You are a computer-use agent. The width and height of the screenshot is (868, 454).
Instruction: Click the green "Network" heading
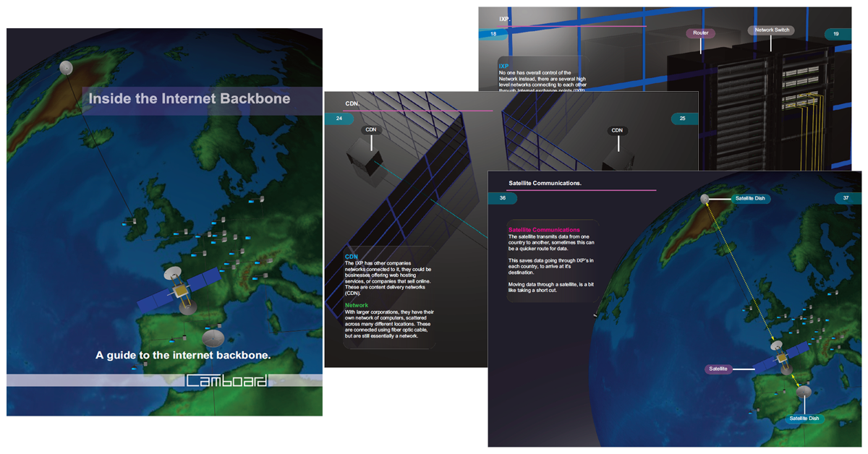(x=357, y=306)
